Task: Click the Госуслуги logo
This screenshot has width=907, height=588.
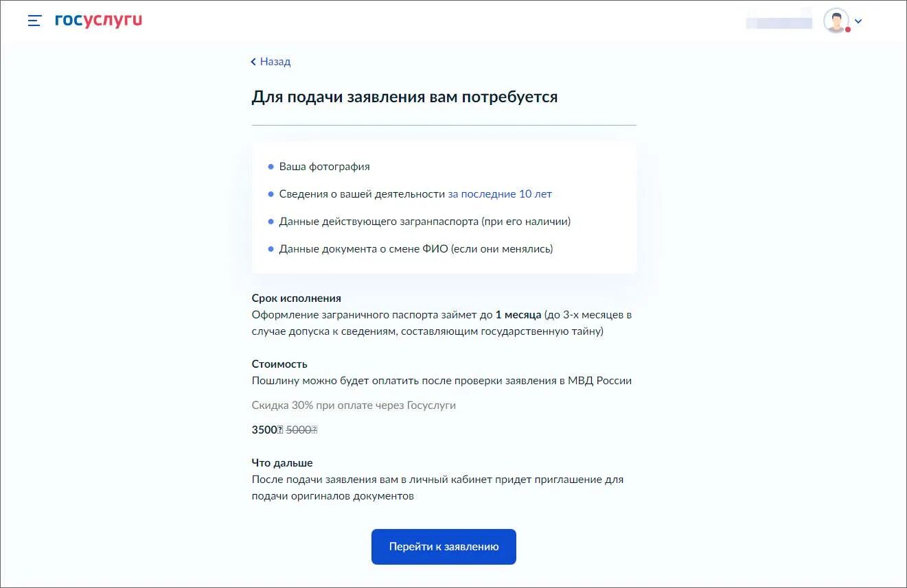Action: tap(99, 21)
